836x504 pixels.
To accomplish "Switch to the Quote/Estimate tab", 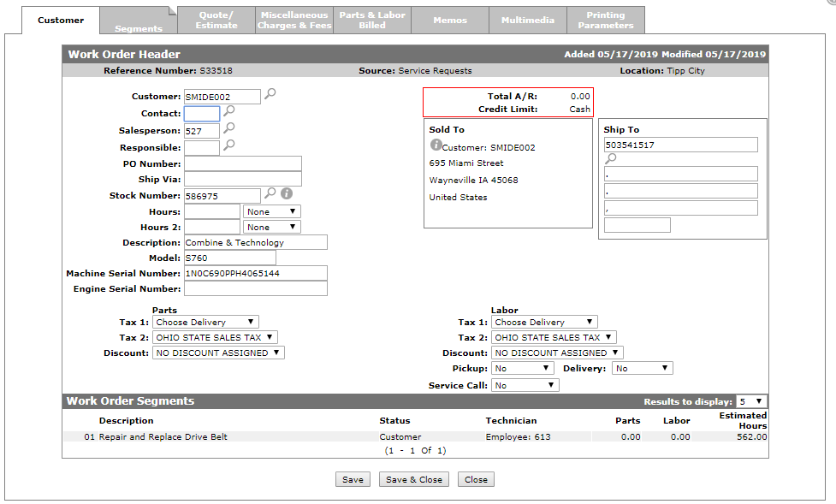I will click(216, 20).
